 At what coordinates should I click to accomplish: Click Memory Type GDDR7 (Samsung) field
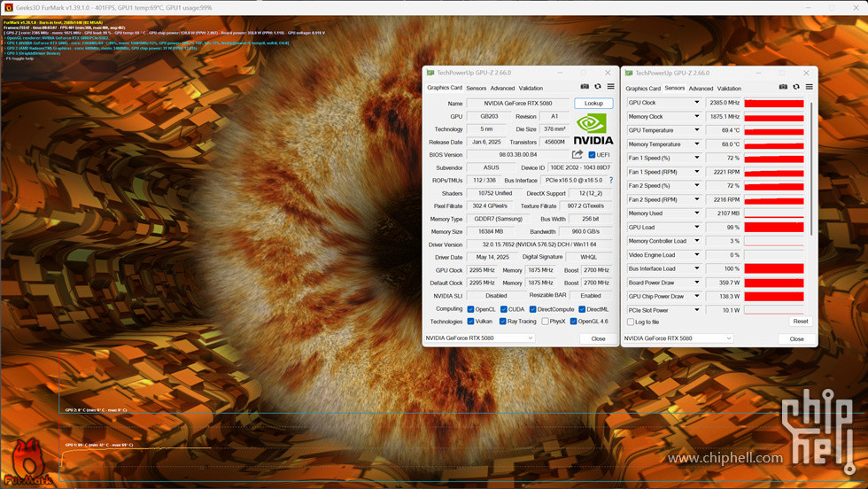(x=498, y=220)
